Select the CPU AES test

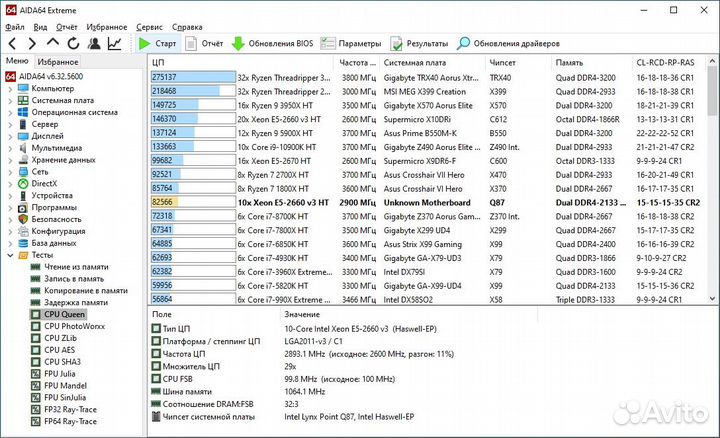coord(53,350)
